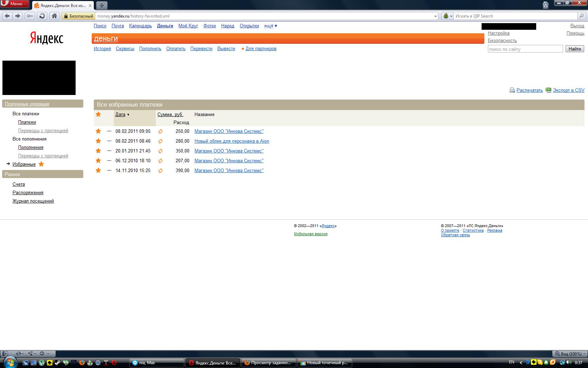The height and width of the screenshot is (368, 588).
Task: Click the browser Back arrow button
Action: tap(7, 16)
